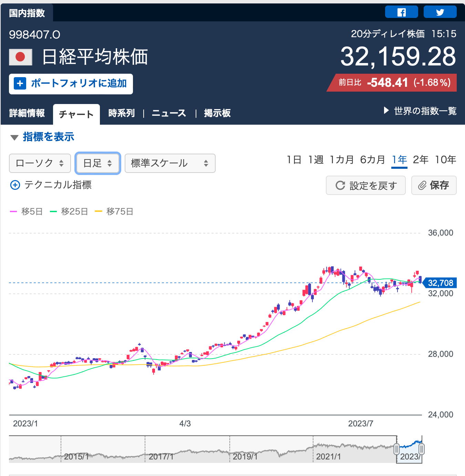
Task: Expand the 指標を表示 section
Action: click(x=42, y=137)
